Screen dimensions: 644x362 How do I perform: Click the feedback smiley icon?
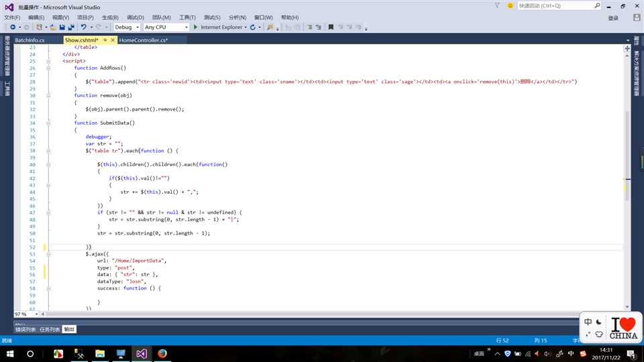pos(510,6)
